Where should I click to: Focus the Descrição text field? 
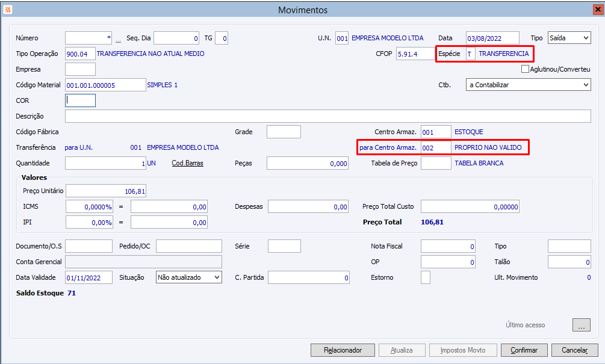click(328, 116)
